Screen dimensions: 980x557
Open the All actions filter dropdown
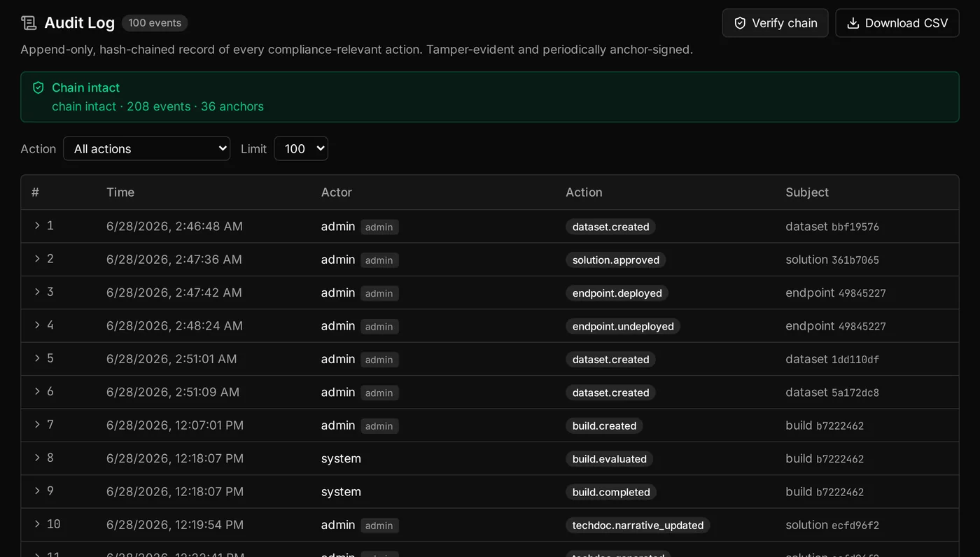[x=146, y=148]
